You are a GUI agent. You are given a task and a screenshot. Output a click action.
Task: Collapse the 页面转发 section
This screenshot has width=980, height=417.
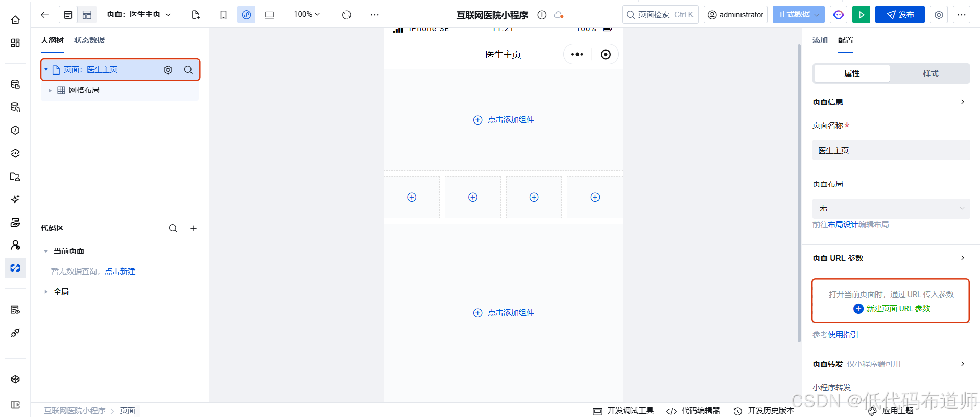(x=963, y=364)
